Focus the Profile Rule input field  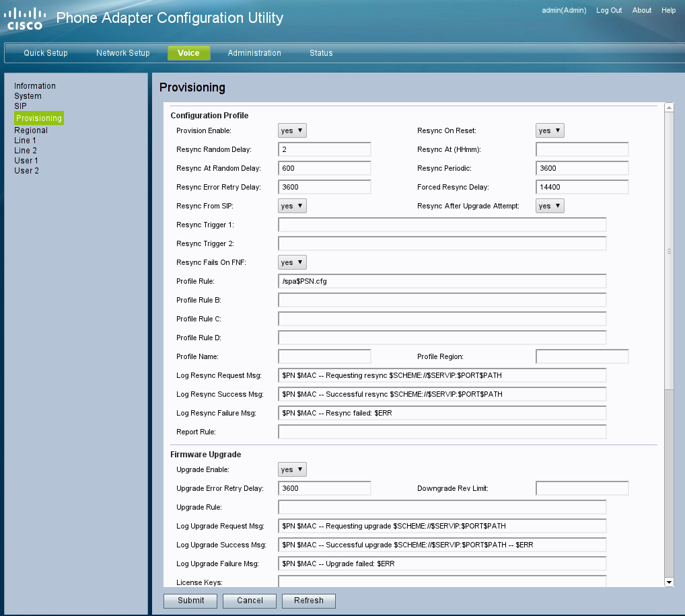tap(442, 281)
